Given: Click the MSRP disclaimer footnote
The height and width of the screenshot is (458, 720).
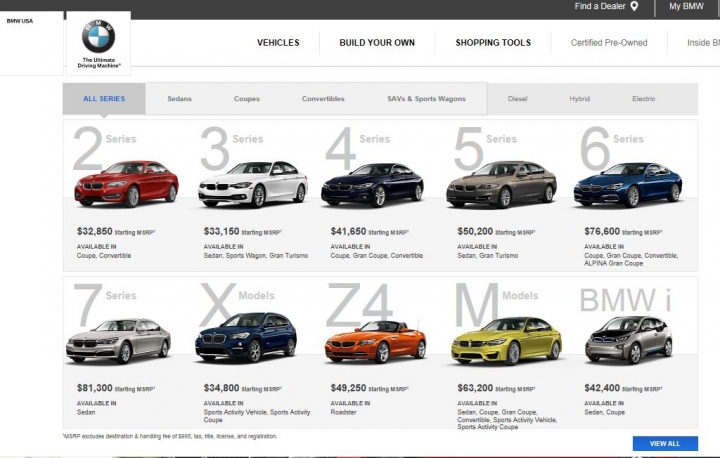Looking at the screenshot, I should 170,436.
